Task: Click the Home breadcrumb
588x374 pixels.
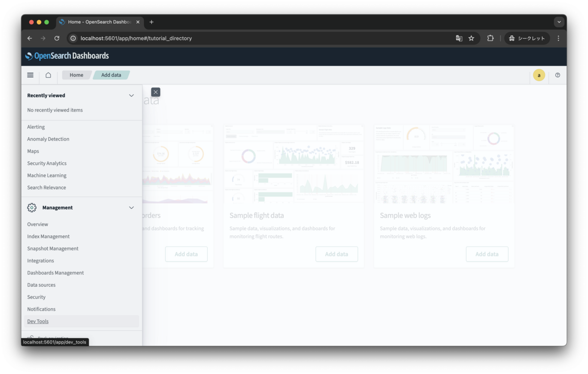Action: point(76,75)
